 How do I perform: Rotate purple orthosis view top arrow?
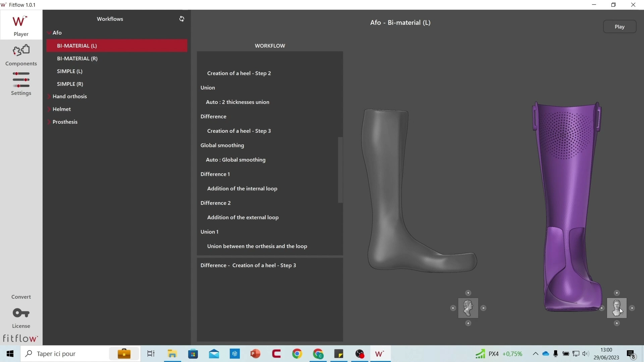tap(617, 293)
